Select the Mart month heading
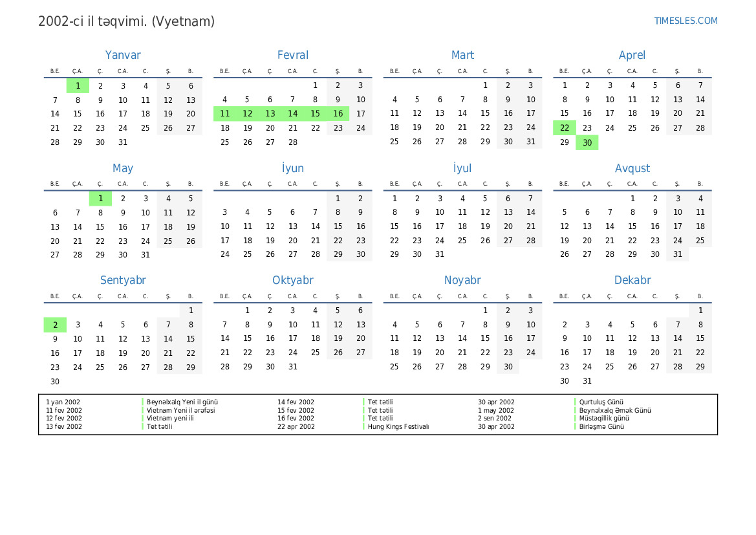The image size is (756, 535). (x=462, y=55)
